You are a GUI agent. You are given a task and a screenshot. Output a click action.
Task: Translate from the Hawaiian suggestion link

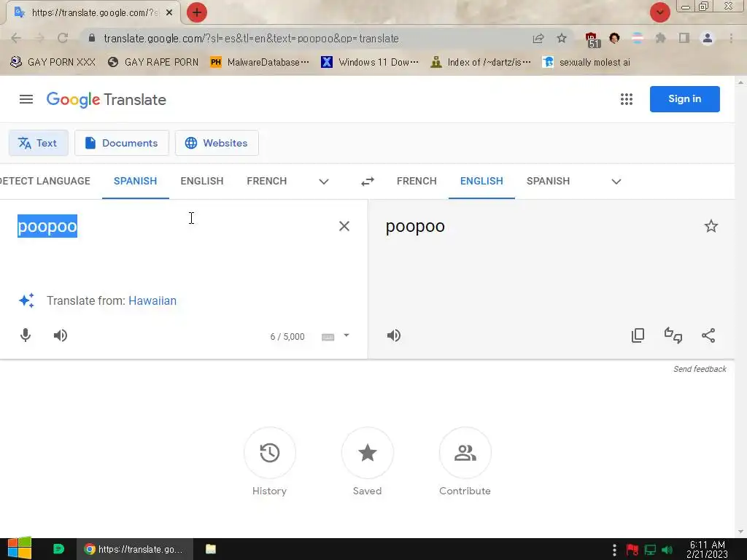click(152, 300)
